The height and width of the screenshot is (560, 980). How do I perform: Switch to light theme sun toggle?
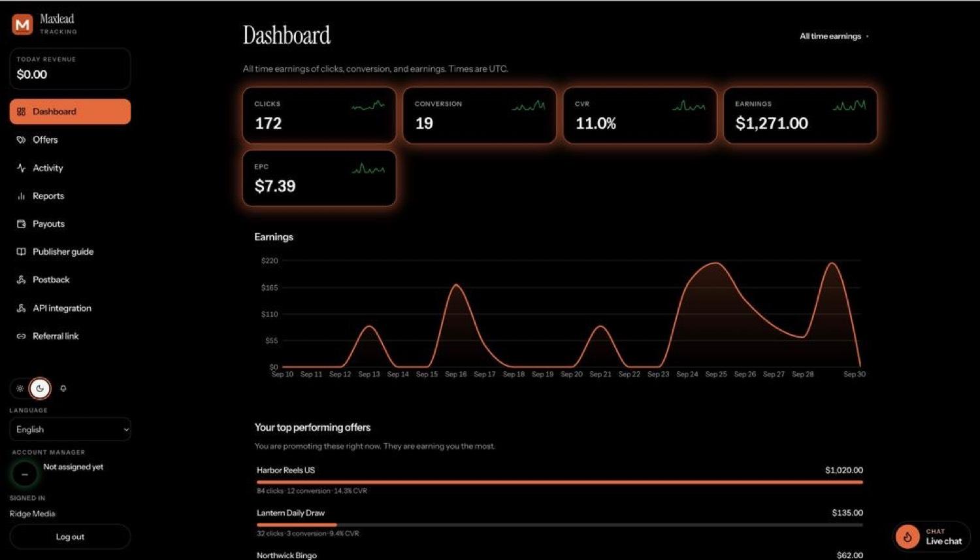point(20,388)
